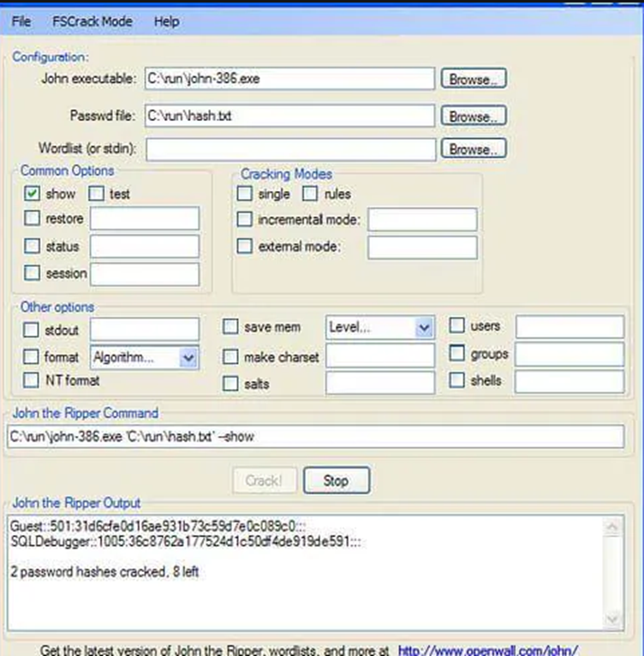
Task: Click the restore text field
Action: pyautogui.click(x=145, y=218)
